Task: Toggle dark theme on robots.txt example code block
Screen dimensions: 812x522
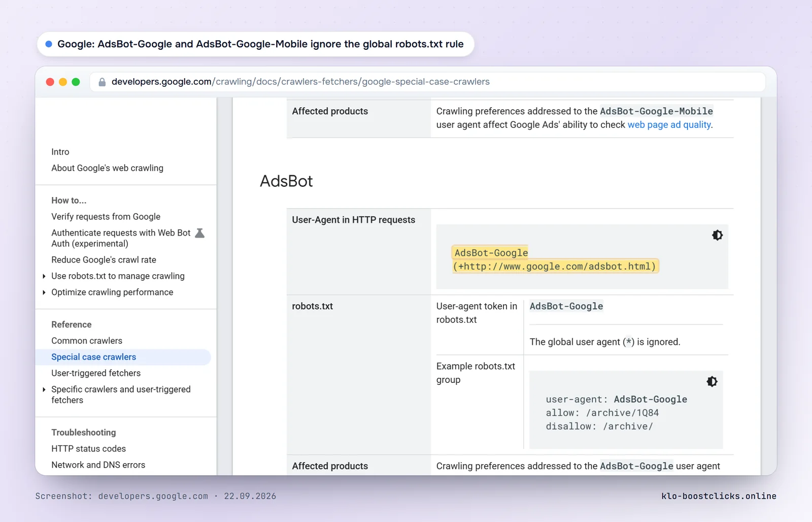Action: (712, 381)
